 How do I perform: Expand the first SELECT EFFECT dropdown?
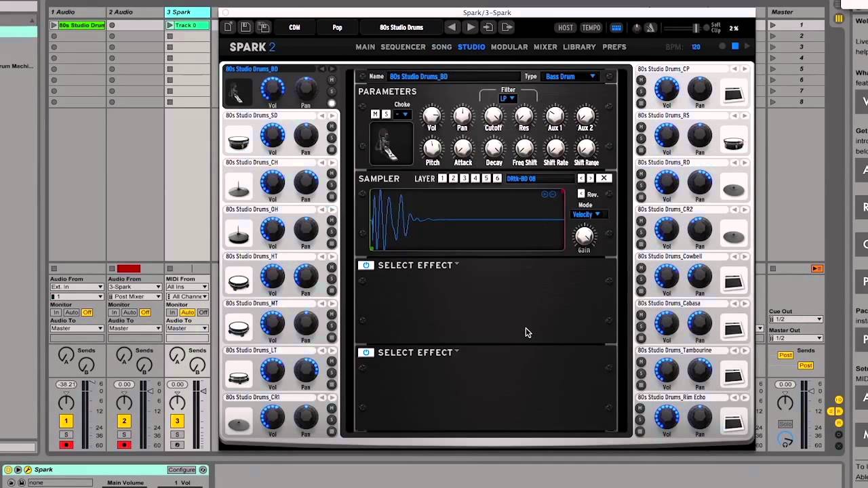pos(418,265)
